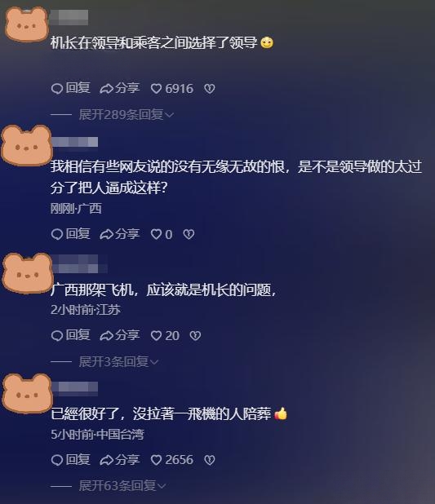Reply to the 中国台湾 comment
This screenshot has width=435, height=504.
click(70, 460)
